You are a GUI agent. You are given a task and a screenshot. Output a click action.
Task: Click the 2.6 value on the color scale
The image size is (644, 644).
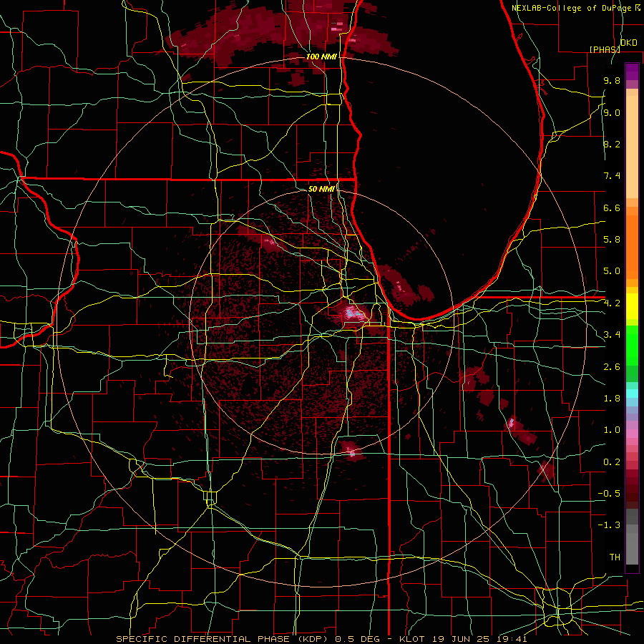click(x=612, y=367)
